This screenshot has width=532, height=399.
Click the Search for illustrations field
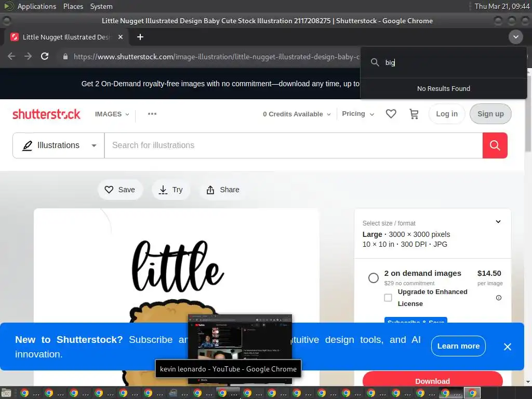(294, 145)
